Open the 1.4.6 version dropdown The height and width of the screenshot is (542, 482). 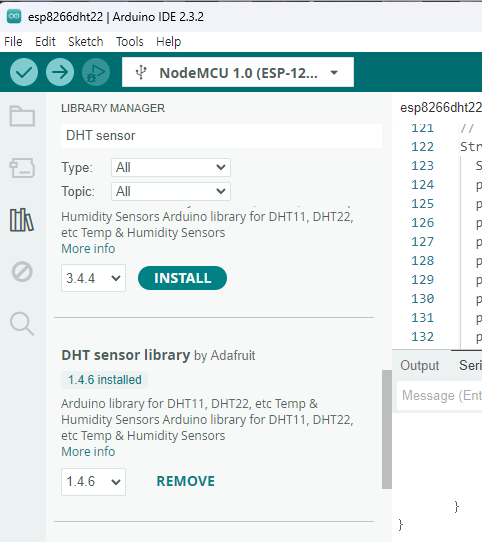93,482
